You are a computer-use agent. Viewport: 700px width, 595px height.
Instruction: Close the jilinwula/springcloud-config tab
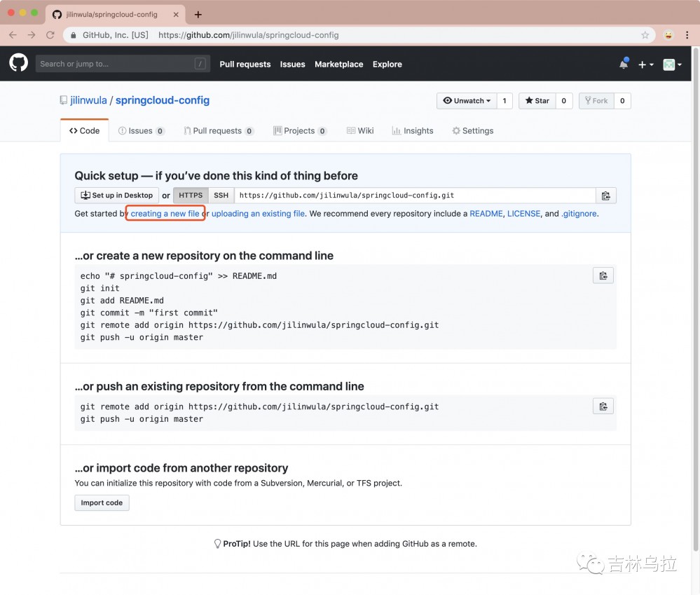176,15
